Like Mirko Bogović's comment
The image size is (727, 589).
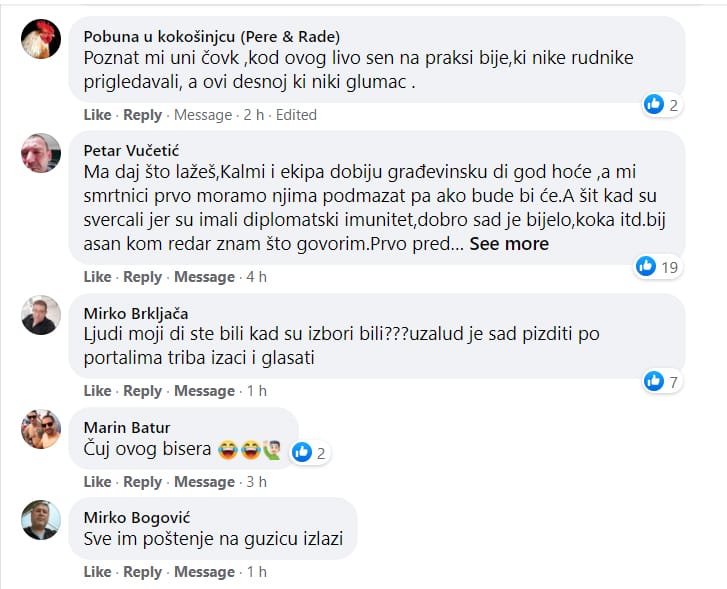tap(97, 572)
